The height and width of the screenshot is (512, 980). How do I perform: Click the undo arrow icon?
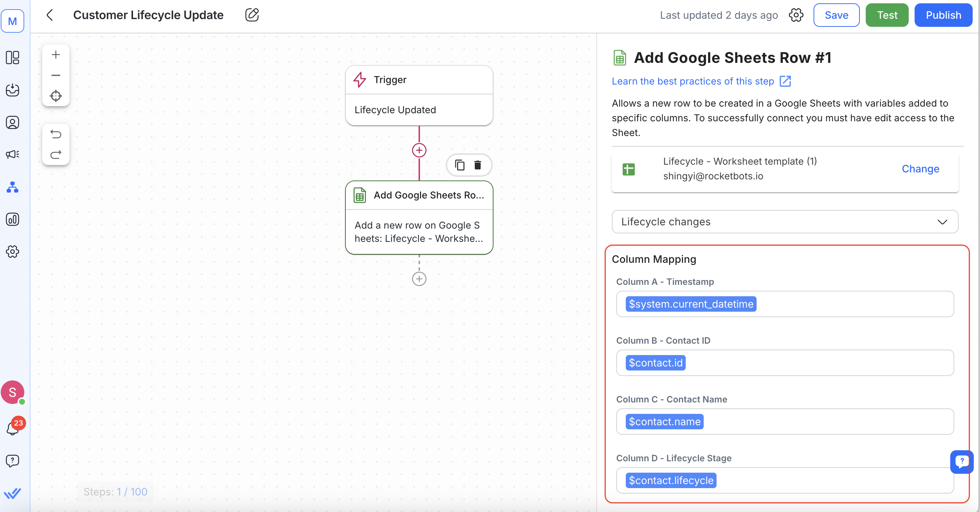[55, 135]
